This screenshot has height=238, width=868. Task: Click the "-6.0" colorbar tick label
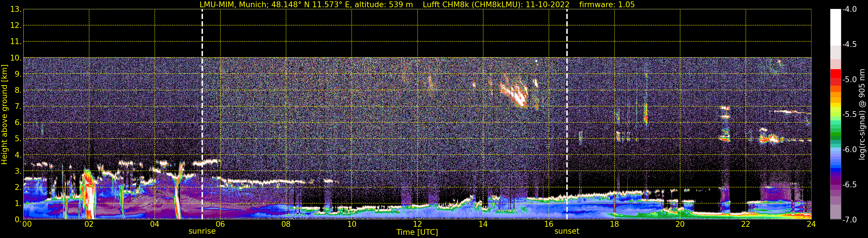[x=850, y=149]
